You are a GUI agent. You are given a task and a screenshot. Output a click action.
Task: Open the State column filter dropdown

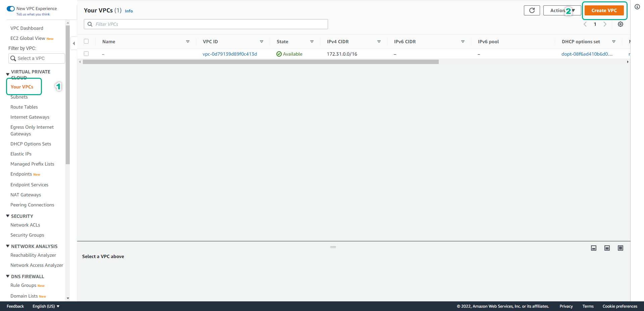[312, 42]
